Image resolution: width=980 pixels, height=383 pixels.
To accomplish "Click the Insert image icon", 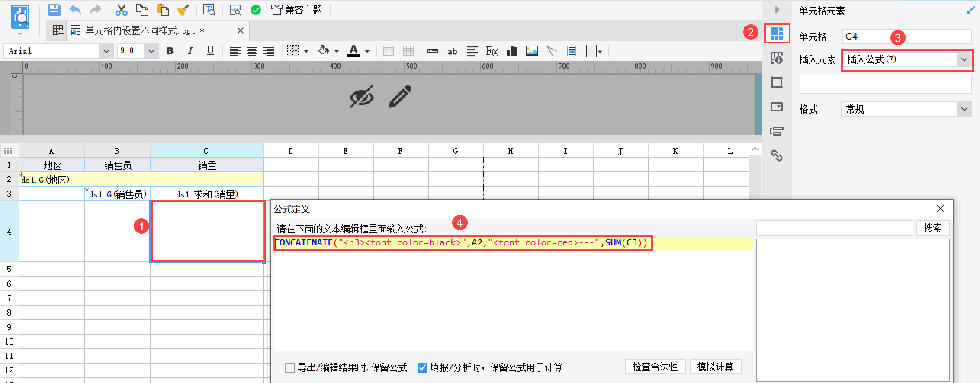I will [532, 51].
